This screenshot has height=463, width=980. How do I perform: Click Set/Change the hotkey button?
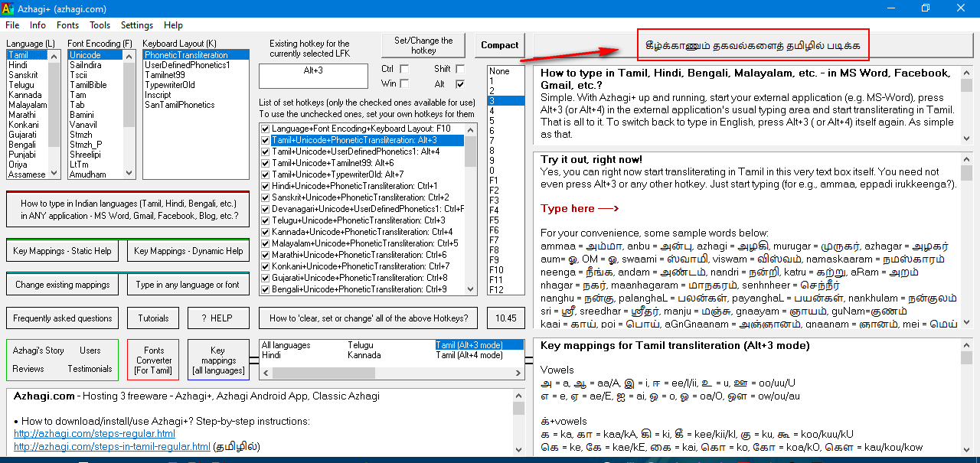click(423, 45)
